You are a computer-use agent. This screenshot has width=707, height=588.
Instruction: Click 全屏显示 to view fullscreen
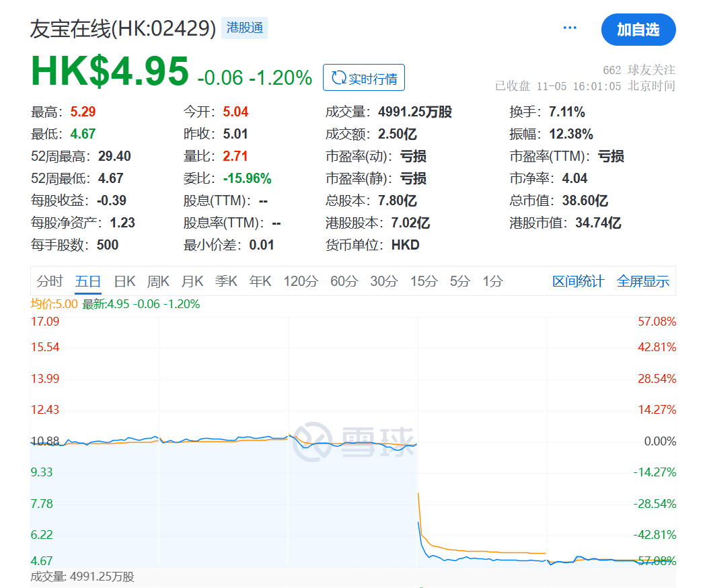(642, 281)
